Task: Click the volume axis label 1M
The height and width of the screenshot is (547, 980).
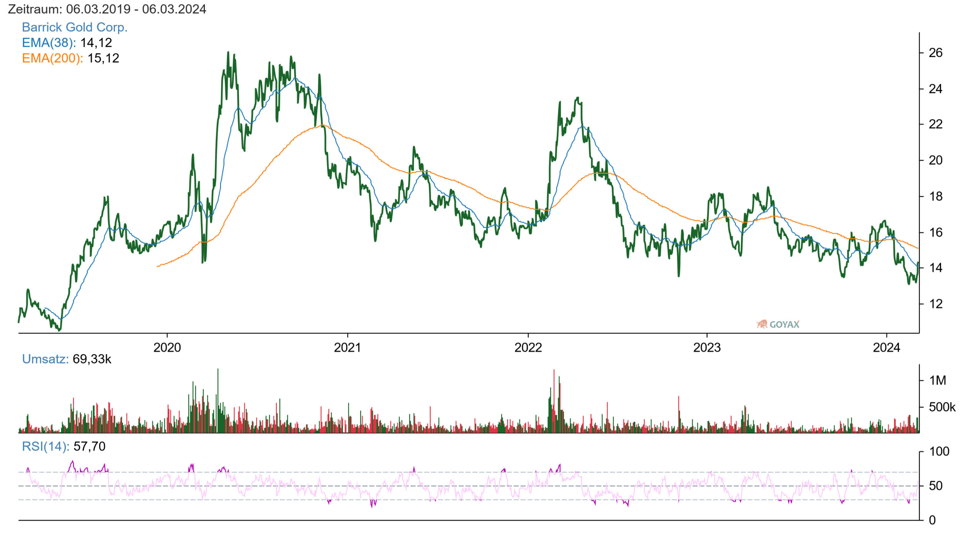Action: 938,380
